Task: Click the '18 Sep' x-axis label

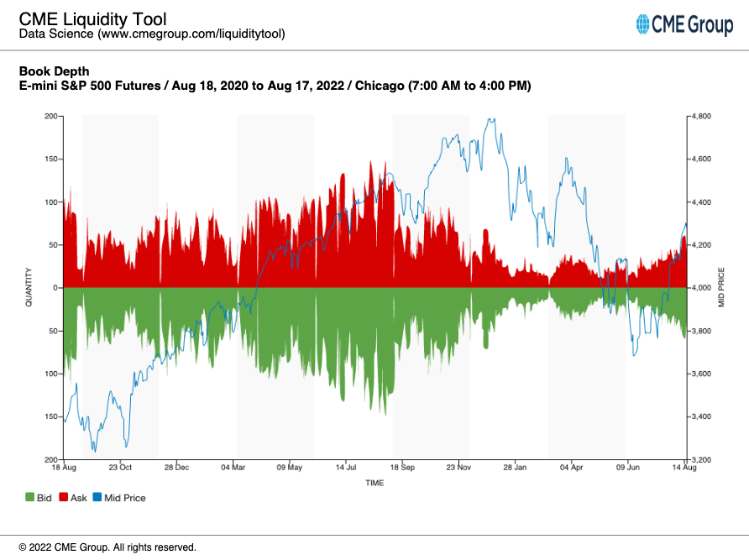Action: [x=402, y=468]
